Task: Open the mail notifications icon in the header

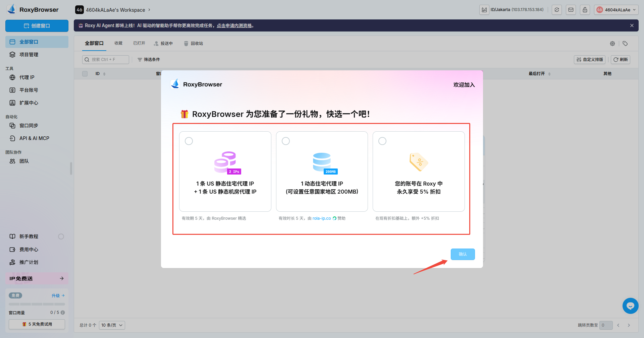Action: point(571,10)
